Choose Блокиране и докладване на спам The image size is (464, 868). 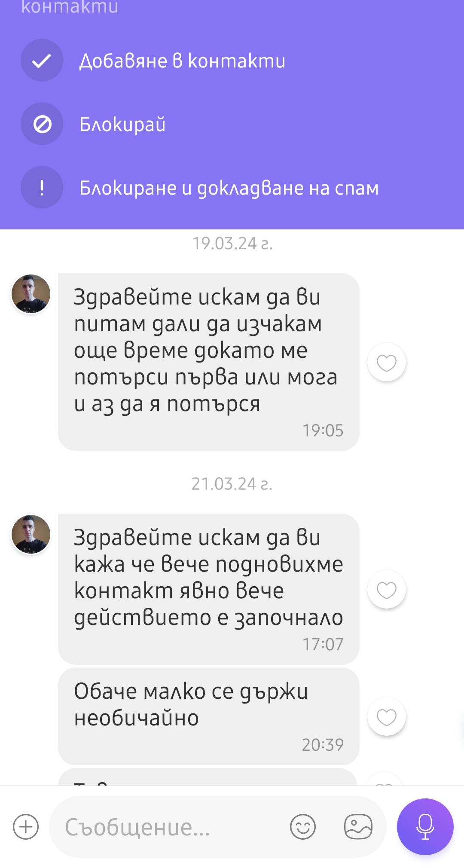[229, 188]
